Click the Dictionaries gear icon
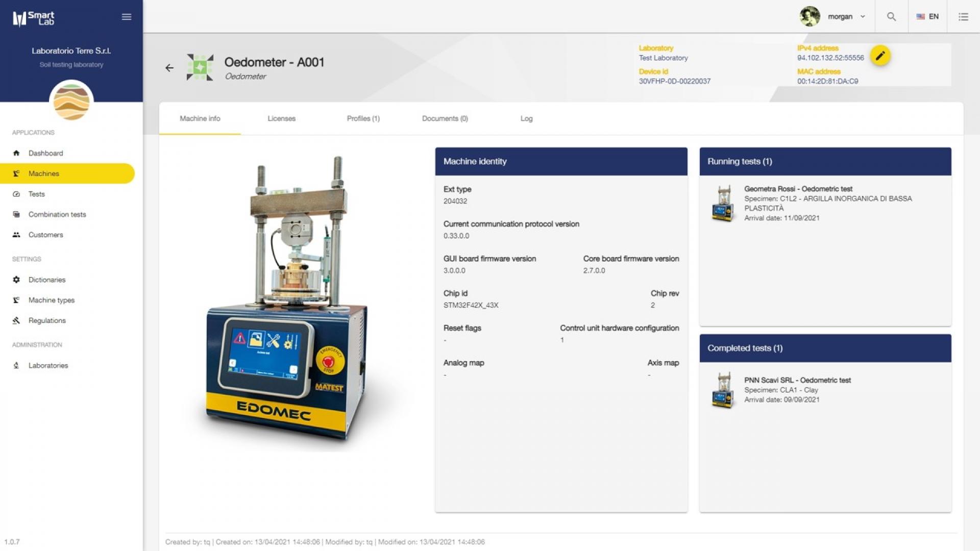The height and width of the screenshot is (551, 980). point(16,280)
